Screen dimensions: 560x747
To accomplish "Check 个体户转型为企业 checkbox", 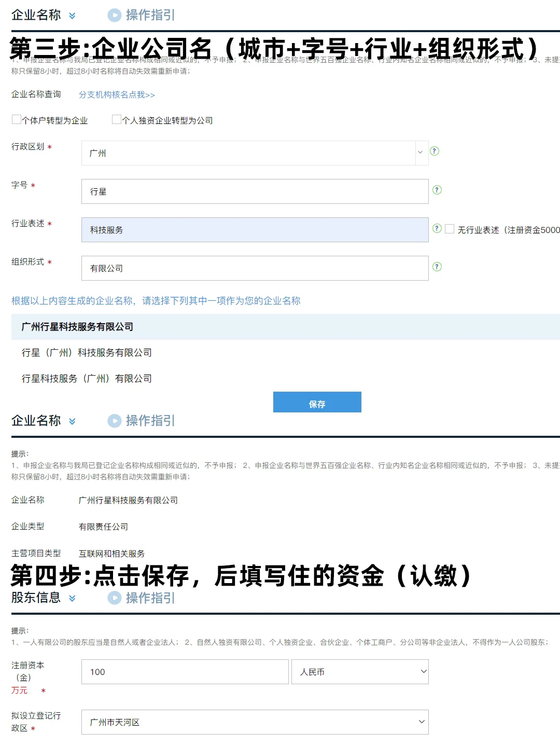I will click(x=17, y=120).
